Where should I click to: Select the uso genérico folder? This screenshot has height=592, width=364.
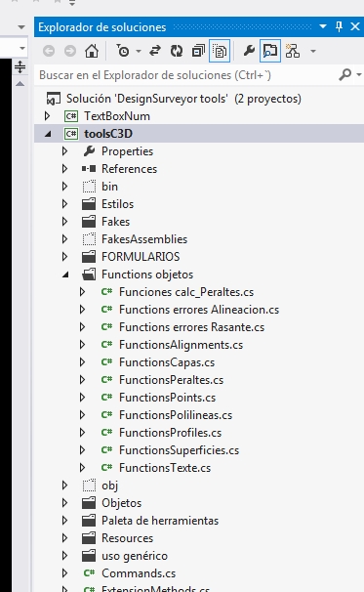(x=135, y=556)
